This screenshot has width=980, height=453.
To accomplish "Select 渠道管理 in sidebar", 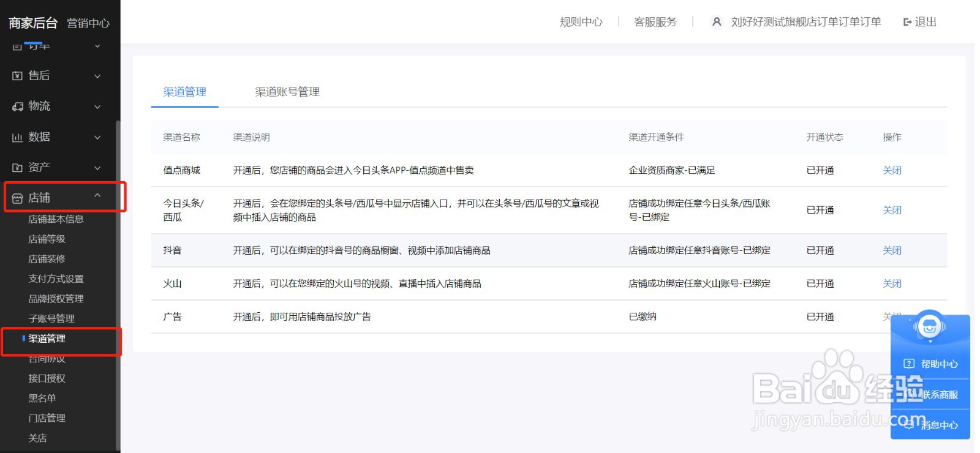I will 47,339.
